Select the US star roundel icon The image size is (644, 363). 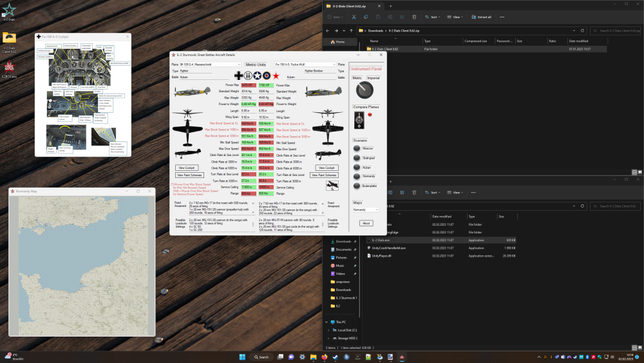tap(256, 75)
